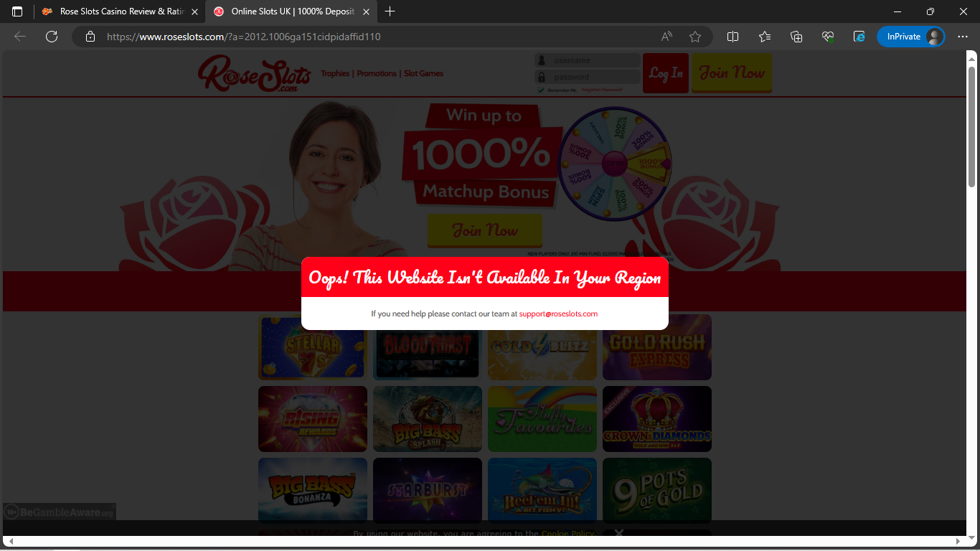Open Settings and more ellipsis menu
980x551 pixels.
(962, 37)
